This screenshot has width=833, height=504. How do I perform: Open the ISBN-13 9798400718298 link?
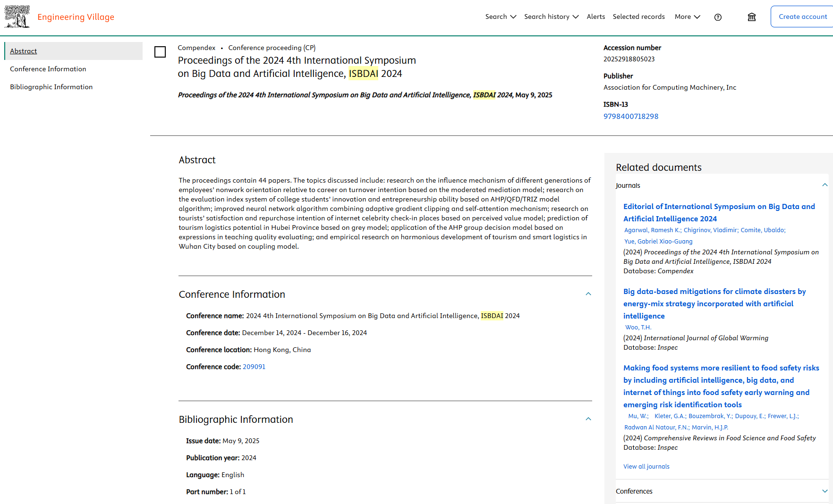coord(630,117)
